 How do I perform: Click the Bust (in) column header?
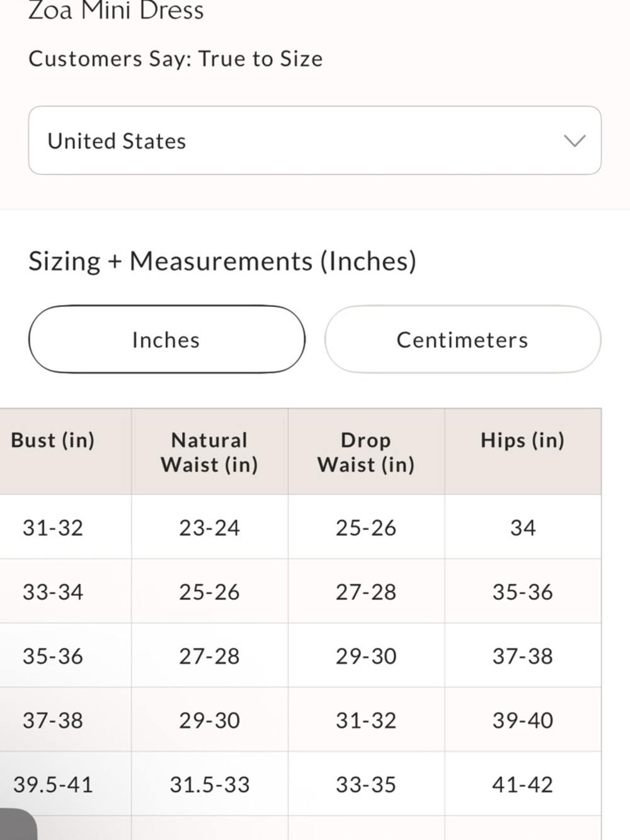pyautogui.click(x=53, y=440)
